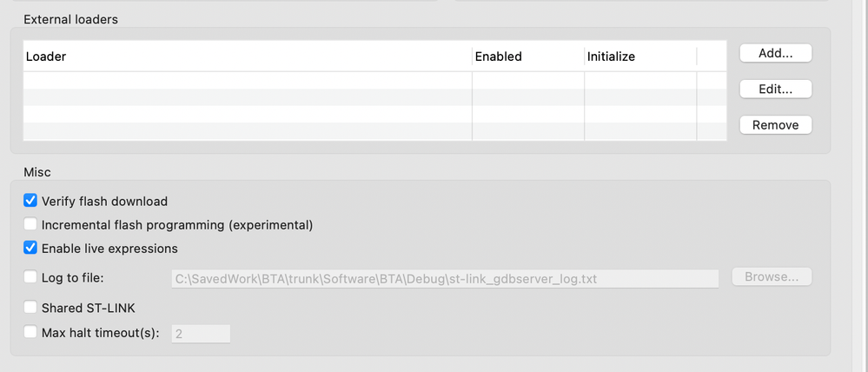The height and width of the screenshot is (372, 868).
Task: Click the Browse... button for log file
Action: click(x=772, y=277)
